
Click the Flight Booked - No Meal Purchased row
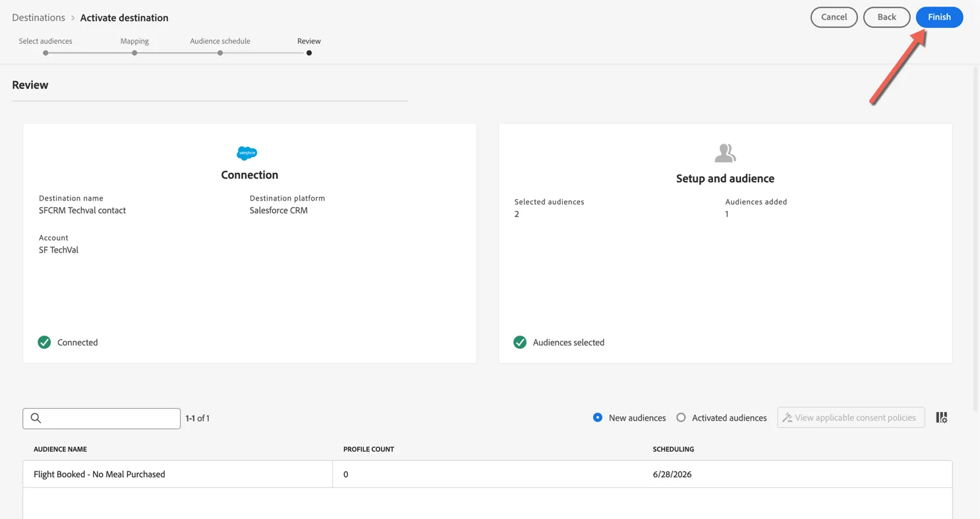488,474
